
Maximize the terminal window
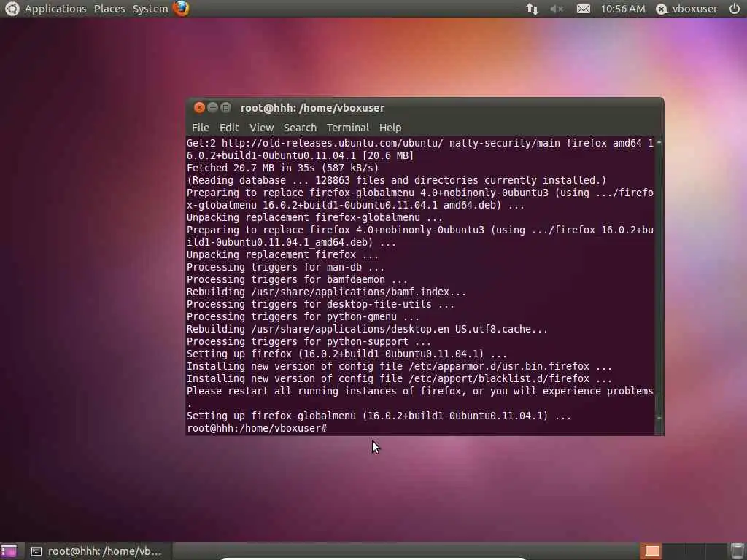pyautogui.click(x=226, y=108)
